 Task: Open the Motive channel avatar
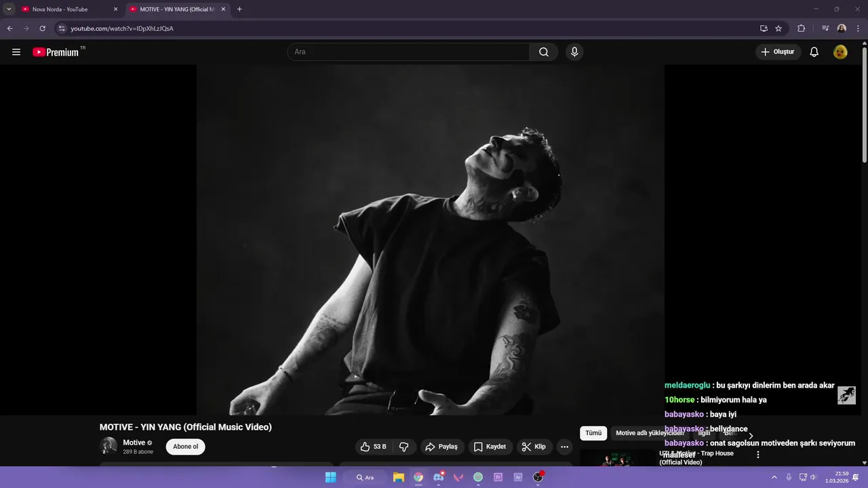click(x=108, y=446)
